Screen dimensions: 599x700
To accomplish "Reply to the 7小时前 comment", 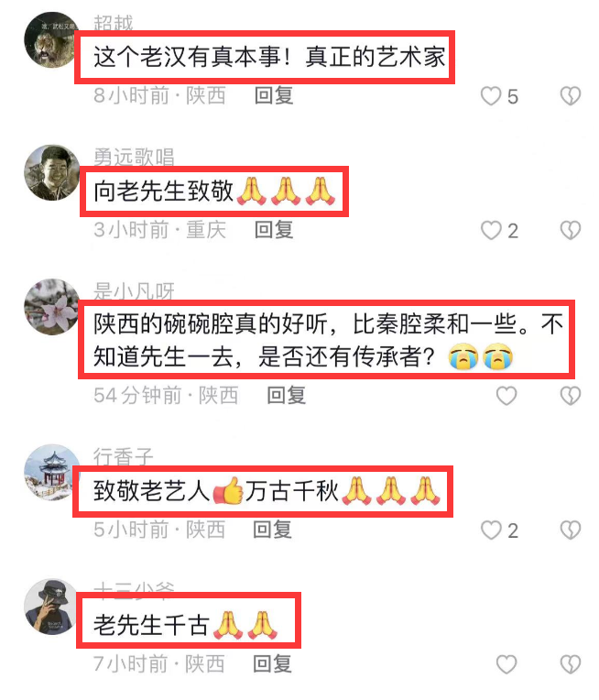I will pos(272,664).
